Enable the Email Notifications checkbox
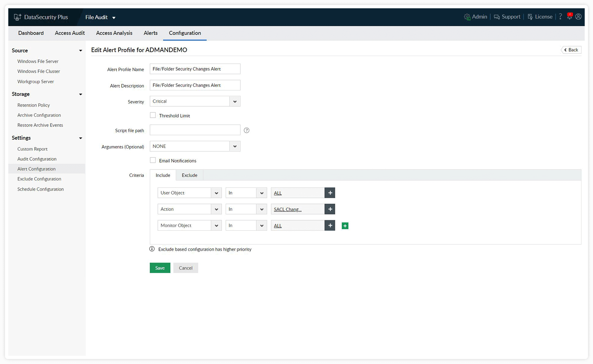This screenshot has height=364, width=593. tap(153, 160)
